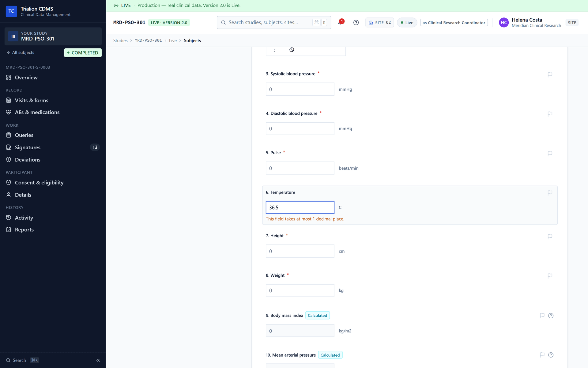Flag the Height field

pyautogui.click(x=550, y=236)
